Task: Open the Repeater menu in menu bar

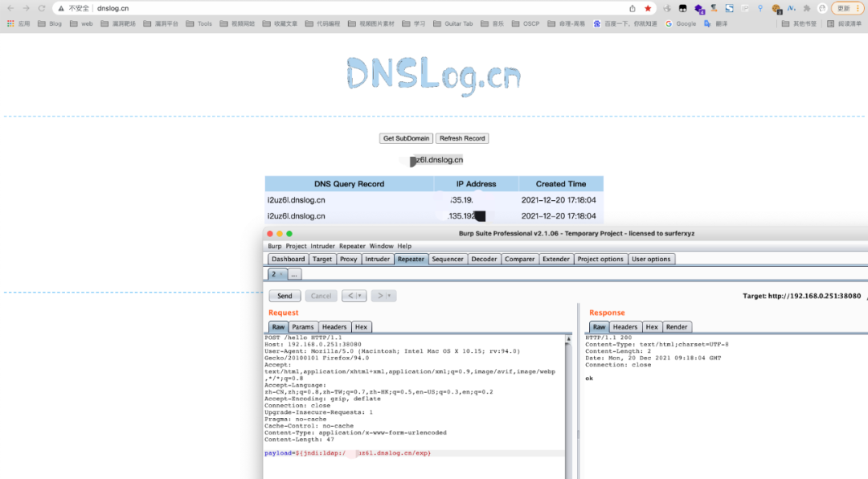Action: click(x=352, y=246)
